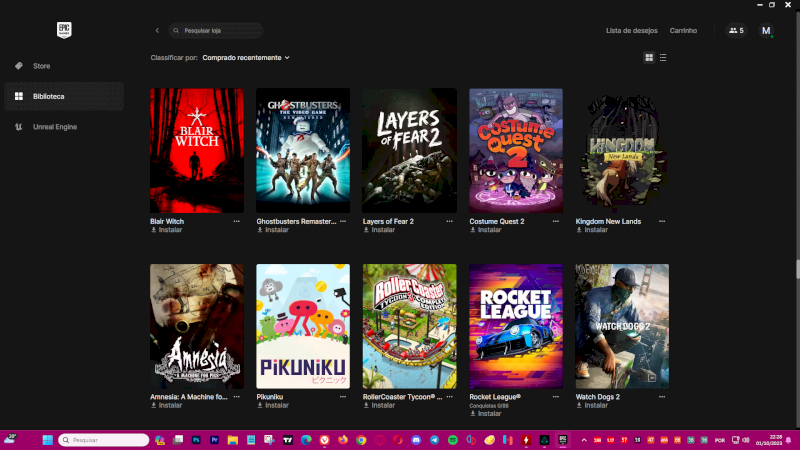Image resolution: width=800 pixels, height=450 pixels.
Task: Open the friends list icon showing 5
Action: click(x=736, y=31)
